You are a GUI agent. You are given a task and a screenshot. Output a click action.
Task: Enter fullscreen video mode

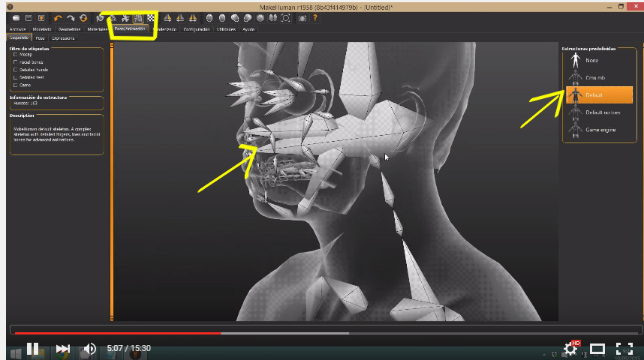pyautogui.click(x=624, y=349)
